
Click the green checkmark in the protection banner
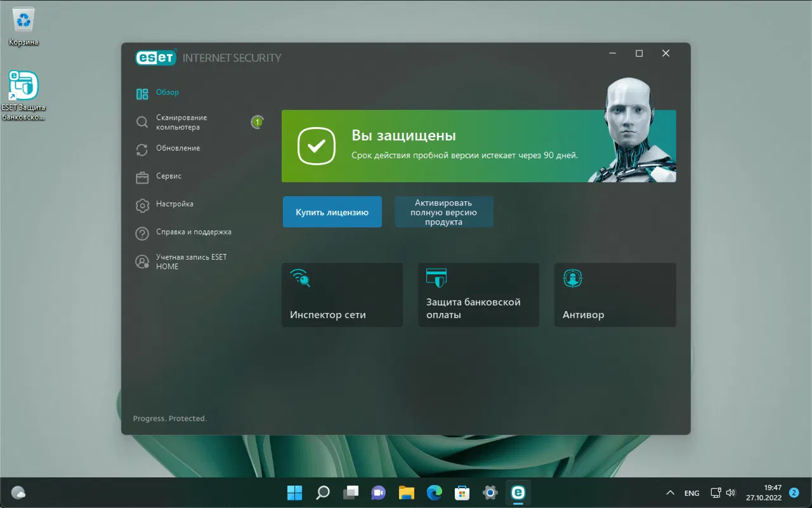pyautogui.click(x=315, y=146)
